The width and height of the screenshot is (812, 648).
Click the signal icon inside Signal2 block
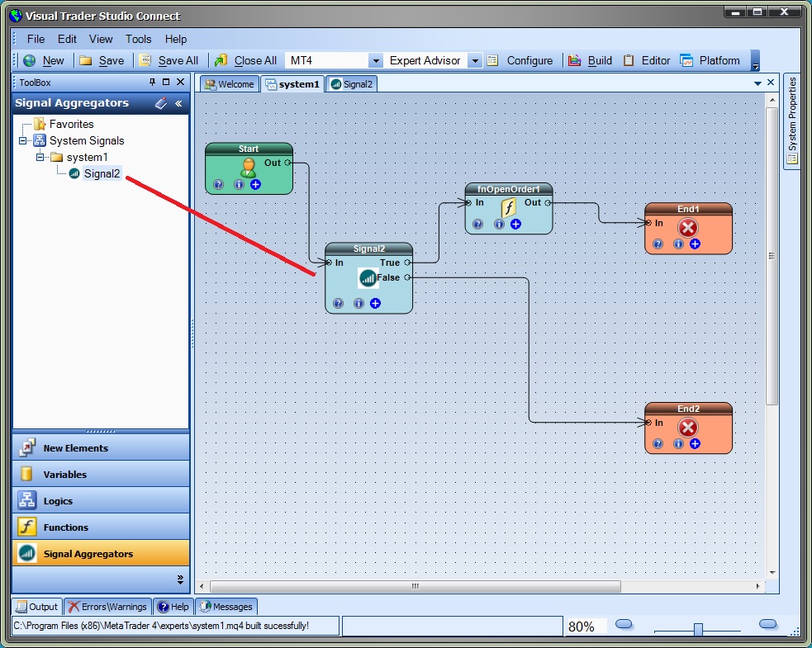point(368,278)
